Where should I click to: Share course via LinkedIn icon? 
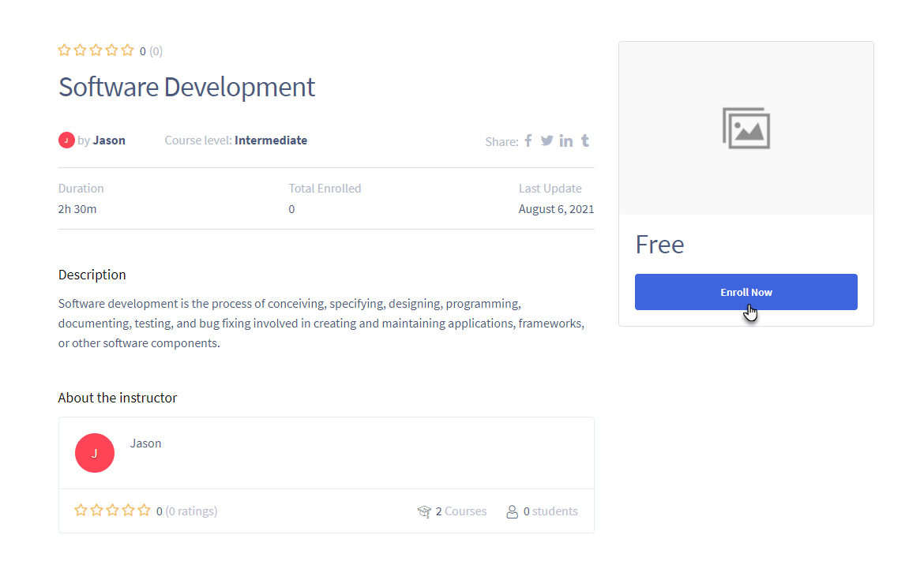pyautogui.click(x=566, y=140)
